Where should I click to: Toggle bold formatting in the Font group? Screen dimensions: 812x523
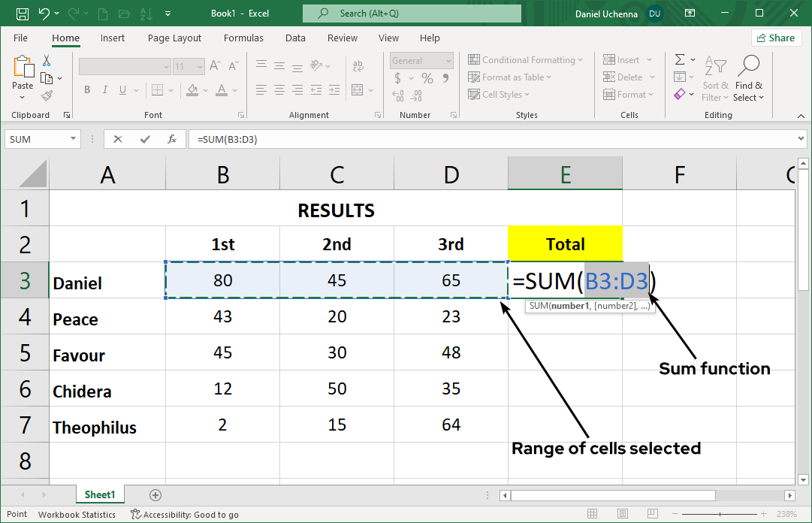point(86,89)
